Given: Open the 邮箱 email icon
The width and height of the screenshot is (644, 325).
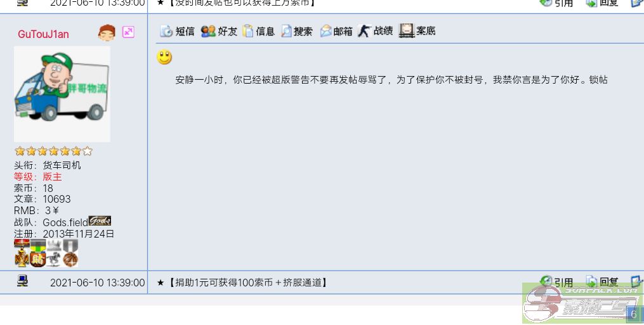Looking at the screenshot, I should point(336,31).
